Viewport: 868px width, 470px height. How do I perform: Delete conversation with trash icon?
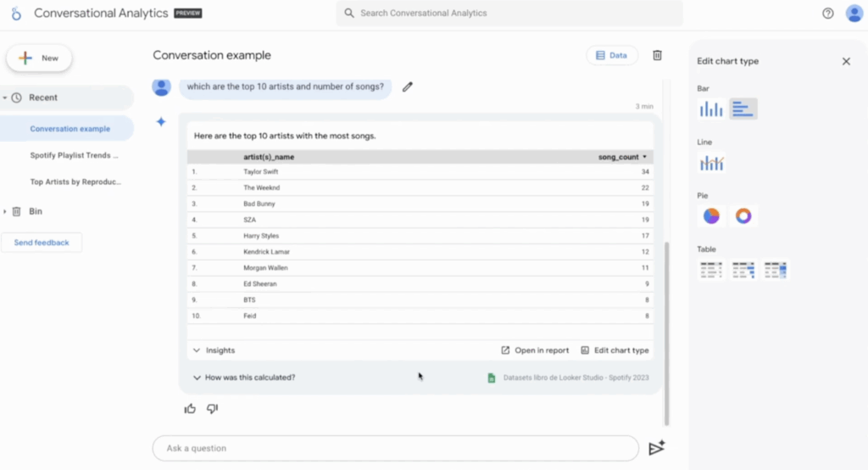[657, 55]
